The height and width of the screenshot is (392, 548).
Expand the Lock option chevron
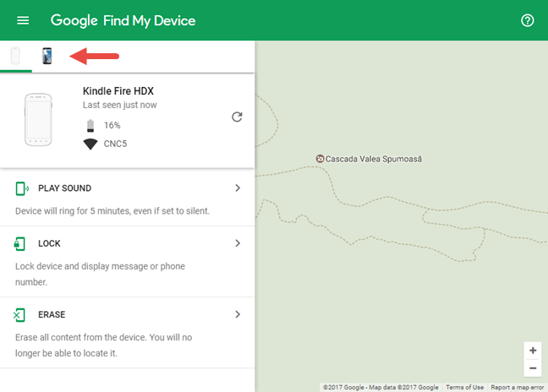pyautogui.click(x=238, y=243)
